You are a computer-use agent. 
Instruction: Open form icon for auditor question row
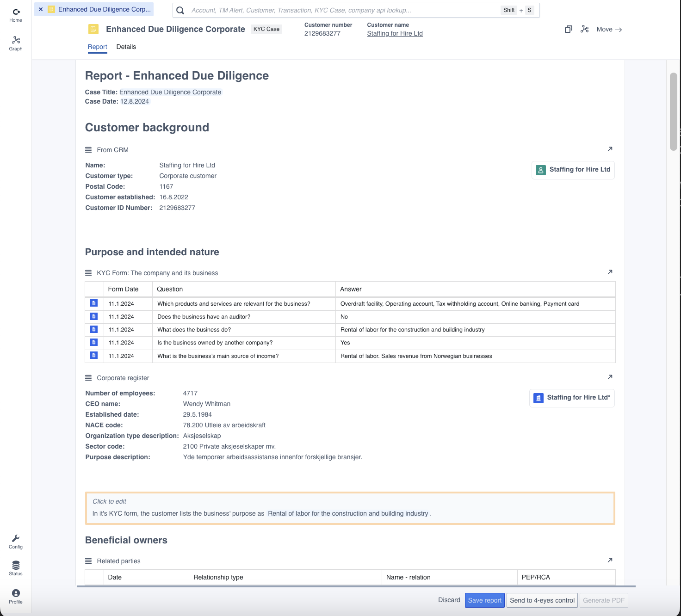(x=94, y=316)
